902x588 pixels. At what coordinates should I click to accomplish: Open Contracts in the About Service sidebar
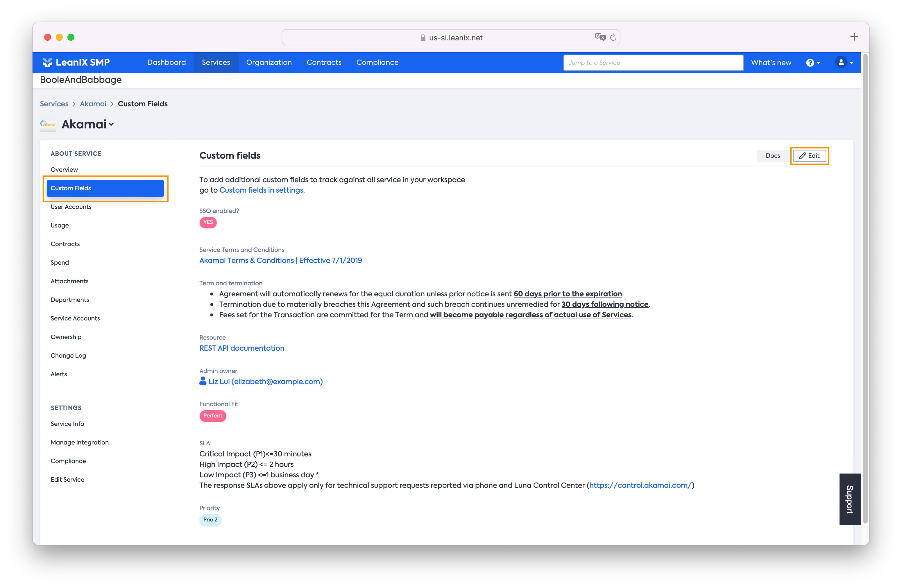[x=65, y=244]
